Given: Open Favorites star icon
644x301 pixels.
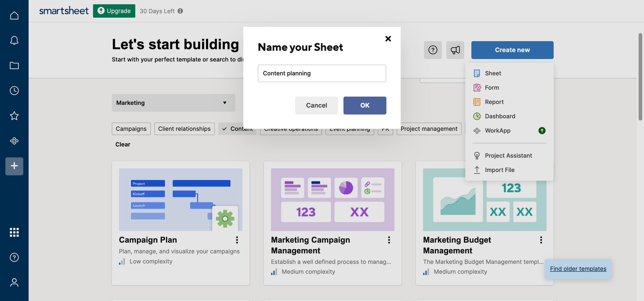Looking at the screenshot, I should click(x=14, y=116).
